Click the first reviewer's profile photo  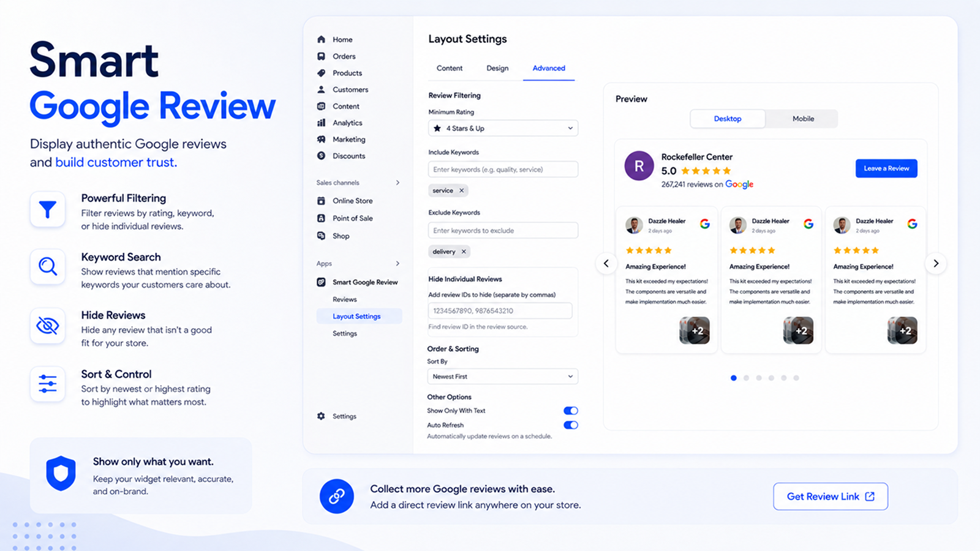(634, 225)
